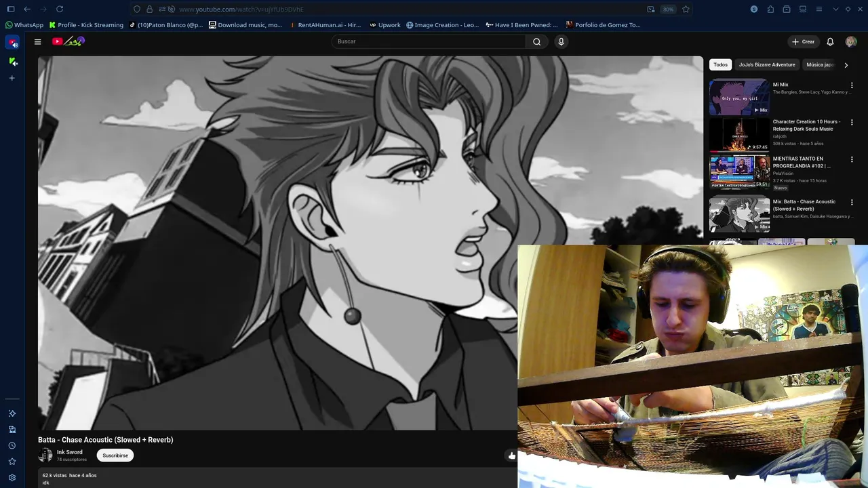The image size is (868, 488).
Task: Select the Todos filter chip
Action: (x=720, y=64)
